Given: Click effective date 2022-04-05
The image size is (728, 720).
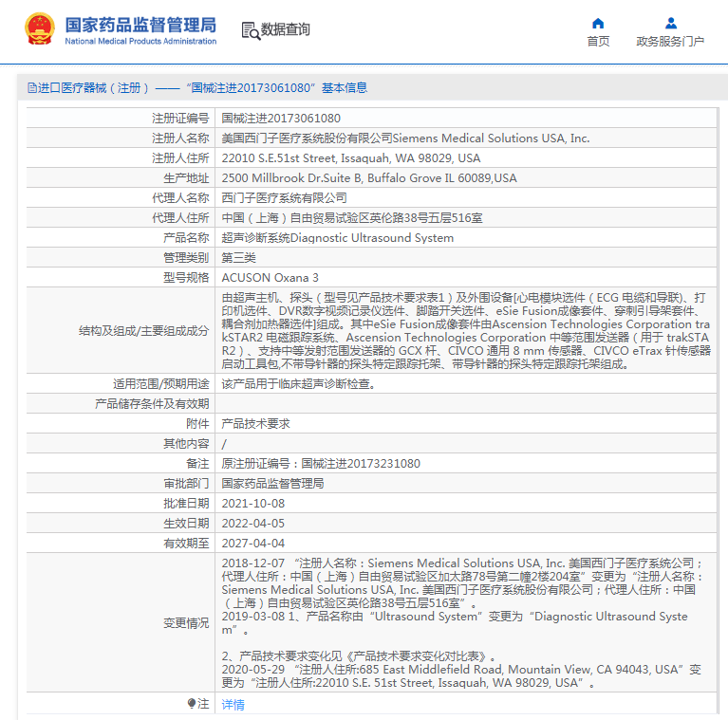Looking at the screenshot, I should [x=253, y=524].
